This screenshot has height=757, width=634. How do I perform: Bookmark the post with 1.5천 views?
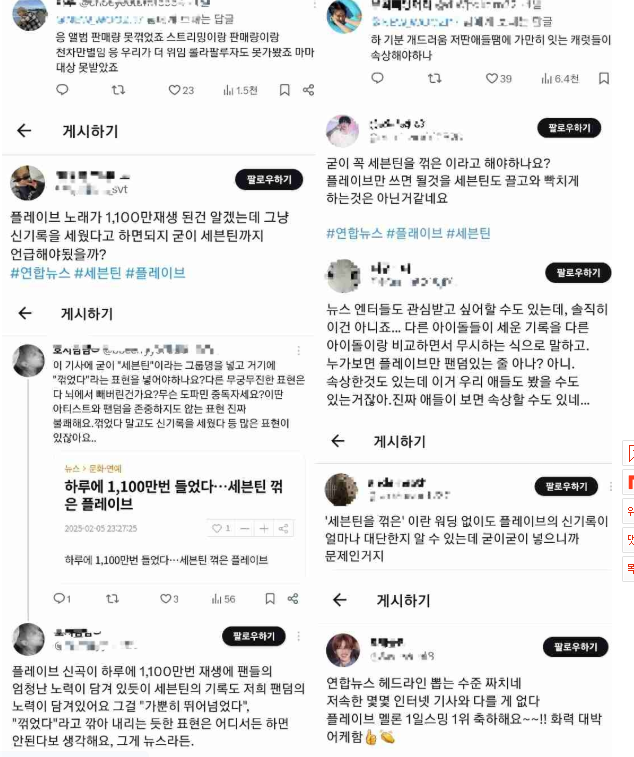(x=285, y=90)
